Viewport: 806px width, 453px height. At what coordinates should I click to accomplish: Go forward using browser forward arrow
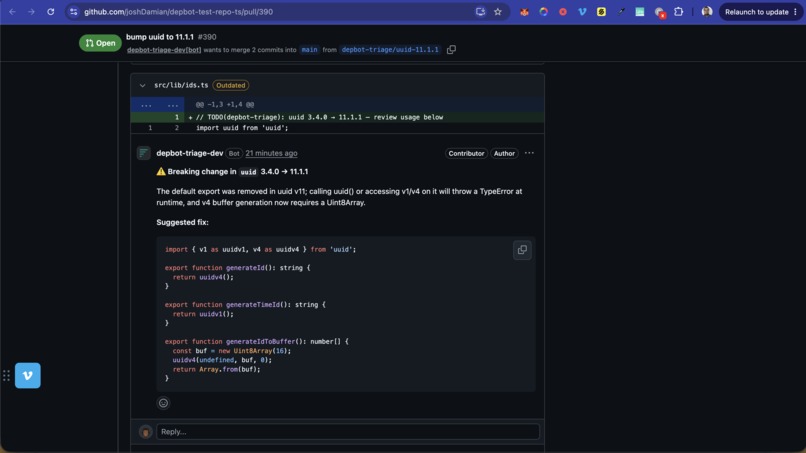point(31,12)
